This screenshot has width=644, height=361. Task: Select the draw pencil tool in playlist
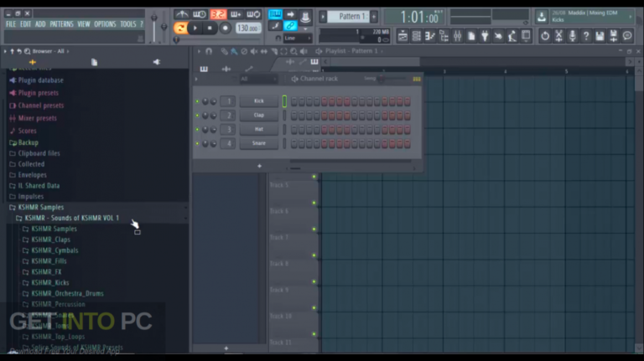tap(224, 51)
